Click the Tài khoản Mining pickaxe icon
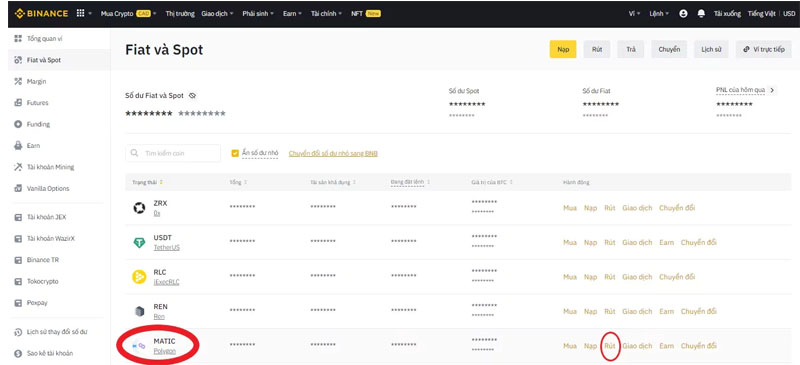 (x=18, y=167)
